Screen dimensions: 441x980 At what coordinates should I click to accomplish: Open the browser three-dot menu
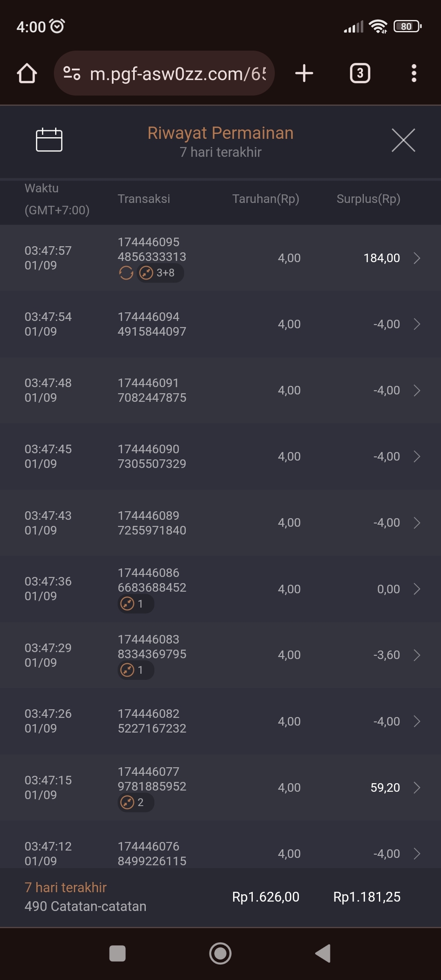click(414, 73)
